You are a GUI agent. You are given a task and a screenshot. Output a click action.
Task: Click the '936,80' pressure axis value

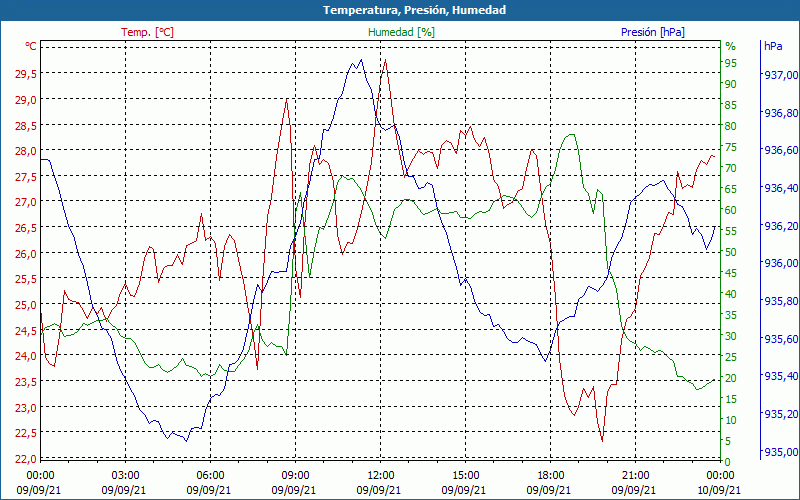pos(781,113)
